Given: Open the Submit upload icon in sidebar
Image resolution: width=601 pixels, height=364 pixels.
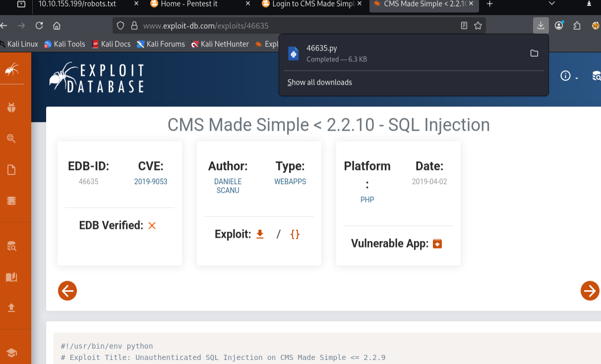Looking at the screenshot, I should [11, 307].
